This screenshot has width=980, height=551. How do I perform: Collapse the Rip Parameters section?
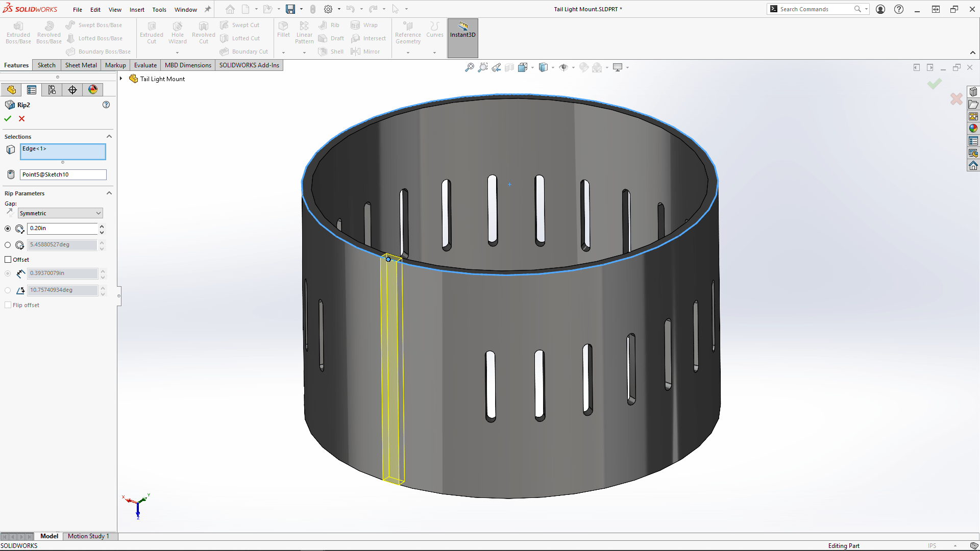coord(109,193)
